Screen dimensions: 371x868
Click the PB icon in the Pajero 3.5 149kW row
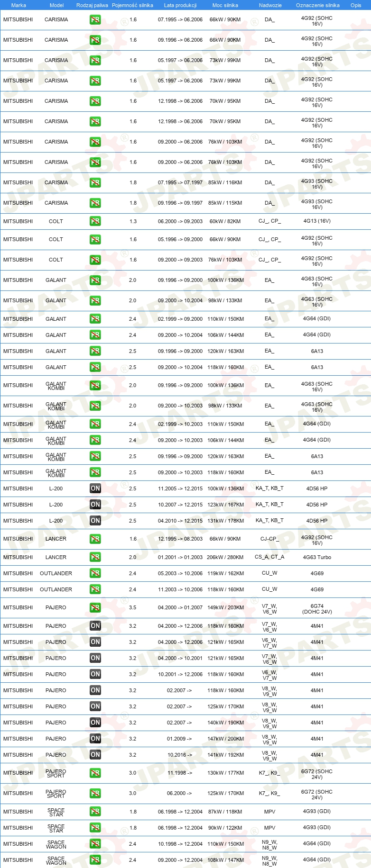(x=95, y=608)
